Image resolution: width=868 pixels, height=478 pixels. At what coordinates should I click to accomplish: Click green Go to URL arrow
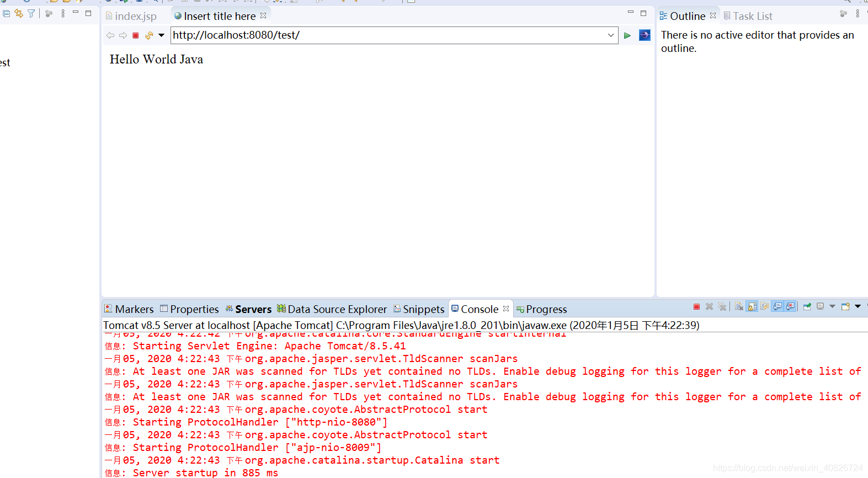[627, 35]
